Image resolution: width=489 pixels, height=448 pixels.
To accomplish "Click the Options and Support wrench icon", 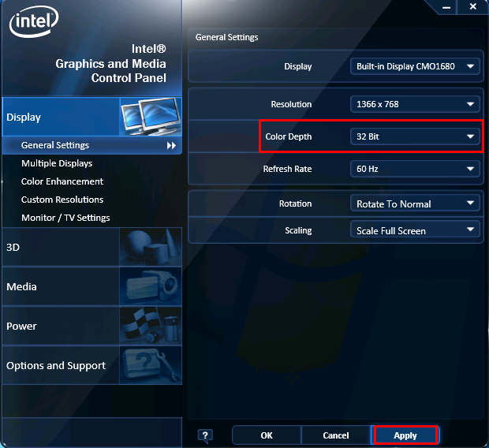I will pyautogui.click(x=151, y=365).
